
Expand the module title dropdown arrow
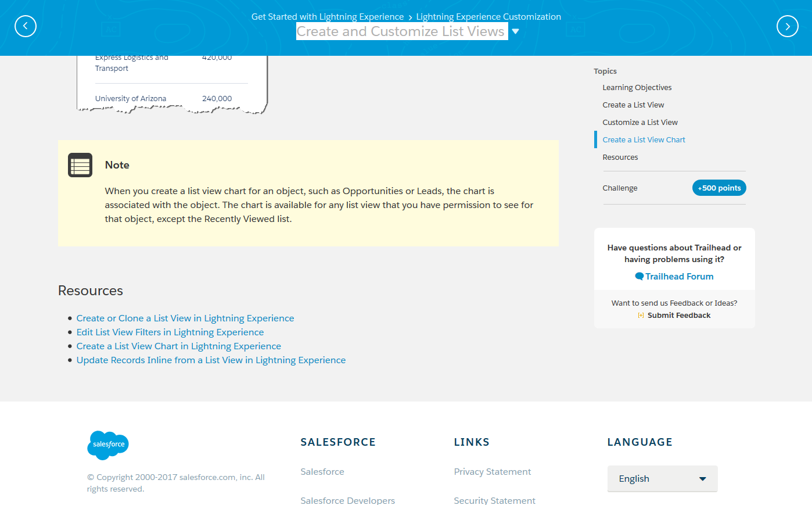click(515, 31)
